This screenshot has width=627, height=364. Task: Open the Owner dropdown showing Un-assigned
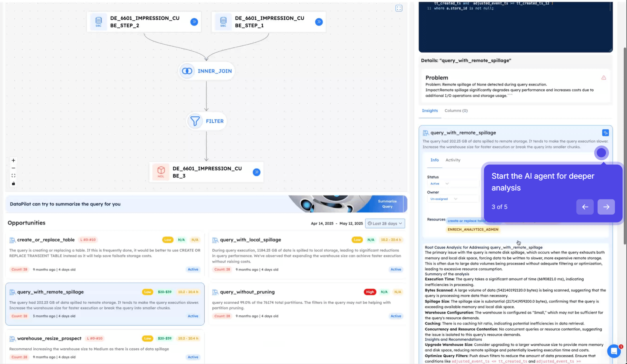[x=453, y=199]
